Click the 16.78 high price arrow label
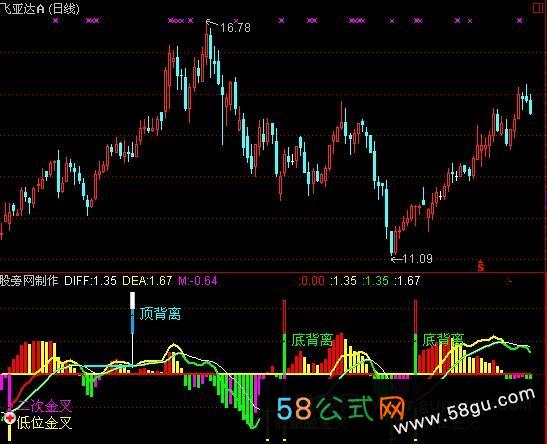The width and height of the screenshot is (547, 444). [228, 27]
